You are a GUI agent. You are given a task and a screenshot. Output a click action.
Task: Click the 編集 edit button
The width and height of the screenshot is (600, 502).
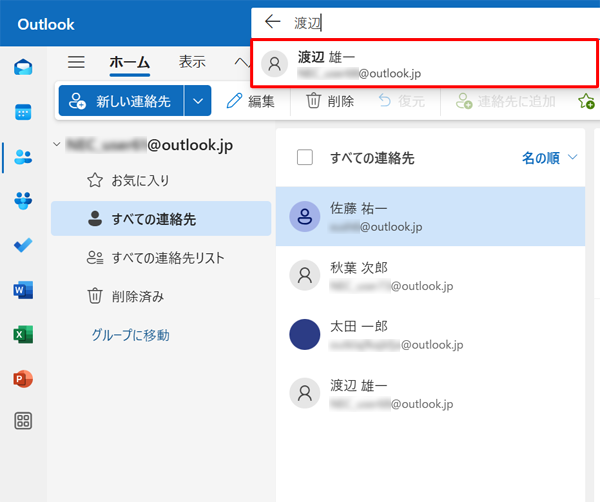(x=251, y=101)
